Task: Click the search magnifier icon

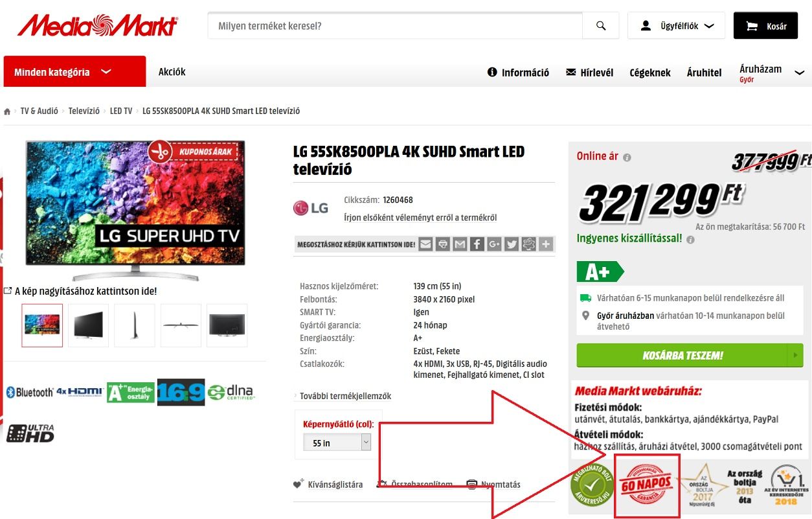Action: (601, 26)
